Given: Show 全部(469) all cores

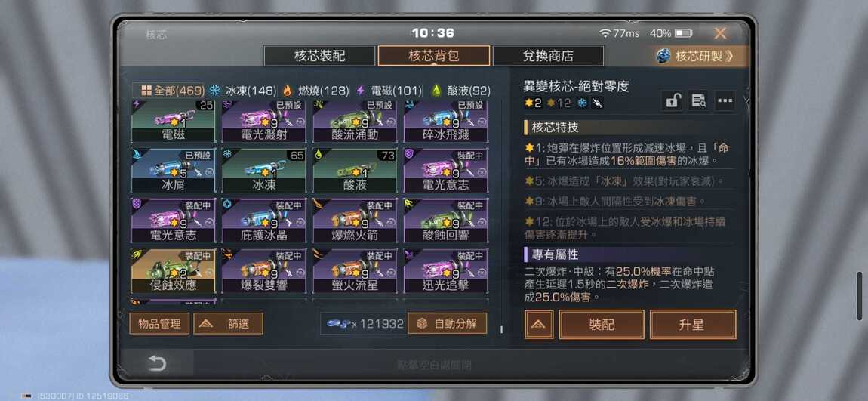Looking at the screenshot, I should (169, 91).
